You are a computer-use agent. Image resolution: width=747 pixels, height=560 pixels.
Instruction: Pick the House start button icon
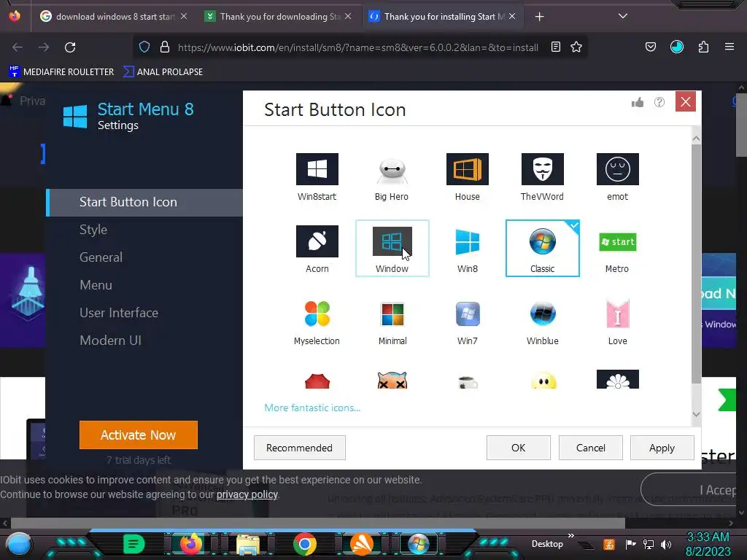tap(467, 176)
